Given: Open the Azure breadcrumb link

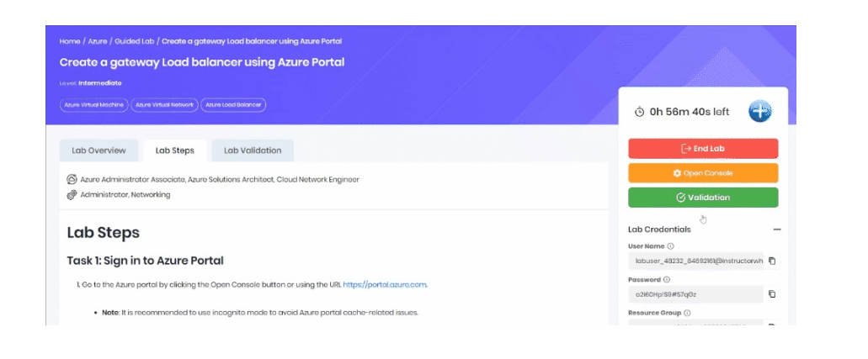Looking at the screenshot, I should pos(98,41).
